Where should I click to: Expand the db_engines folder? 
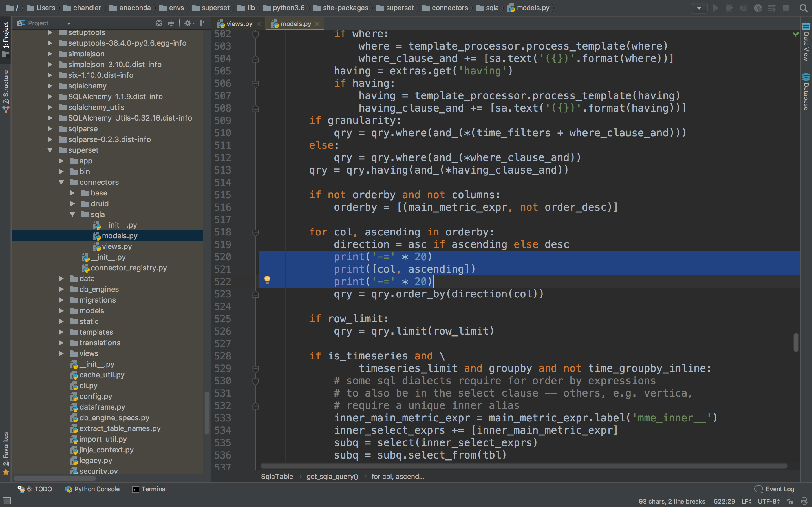tap(61, 289)
